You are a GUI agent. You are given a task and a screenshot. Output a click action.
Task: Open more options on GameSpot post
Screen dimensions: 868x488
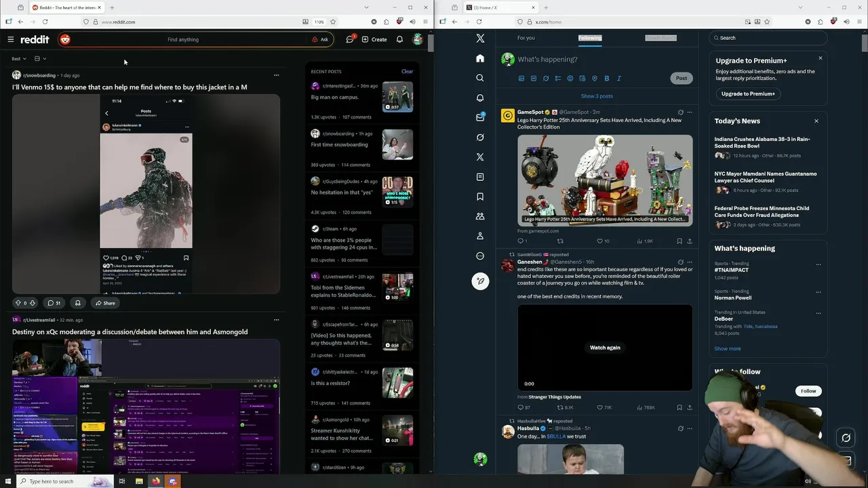click(x=690, y=113)
